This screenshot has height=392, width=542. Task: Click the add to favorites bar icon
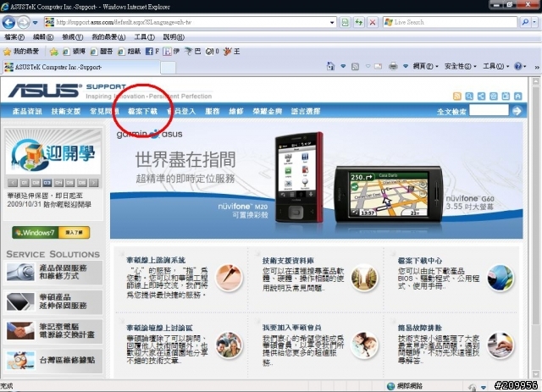53,52
